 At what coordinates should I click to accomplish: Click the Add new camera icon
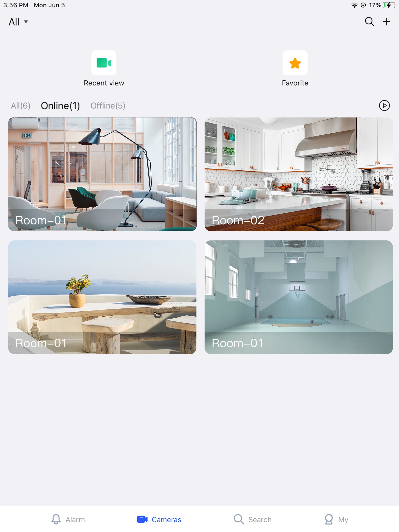[386, 22]
